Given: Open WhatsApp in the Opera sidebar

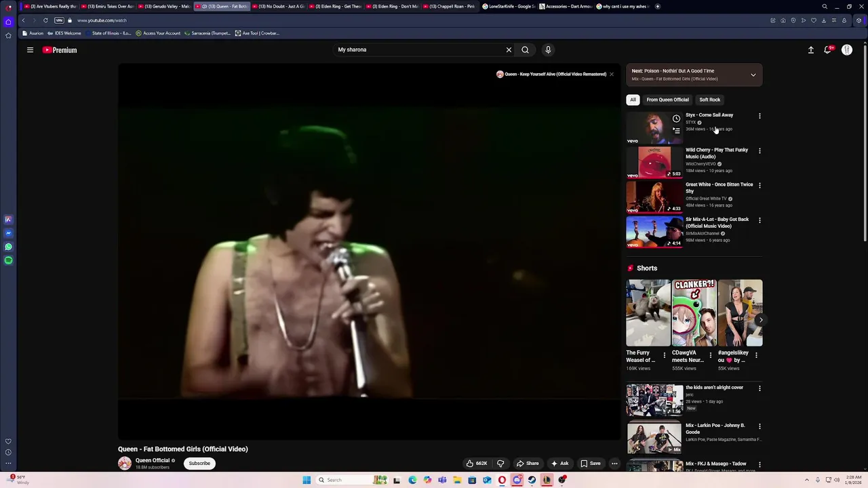Looking at the screenshot, I should (x=8, y=247).
